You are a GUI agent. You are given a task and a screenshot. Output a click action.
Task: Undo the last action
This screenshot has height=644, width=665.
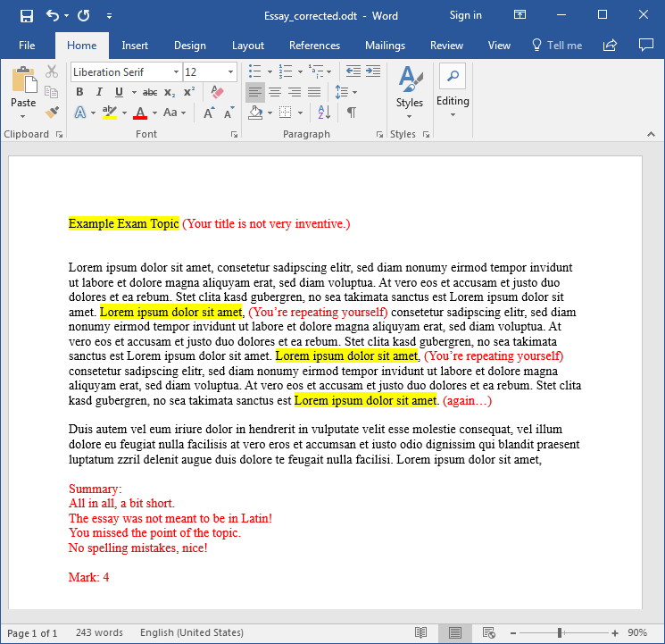(x=52, y=16)
